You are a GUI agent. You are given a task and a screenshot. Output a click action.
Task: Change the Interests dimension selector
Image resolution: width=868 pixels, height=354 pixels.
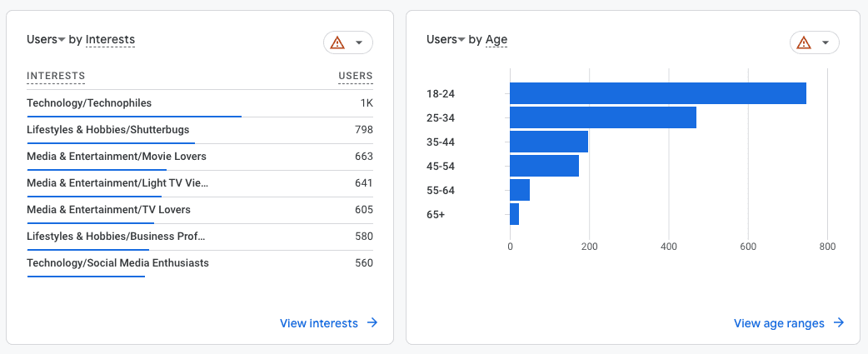point(110,39)
